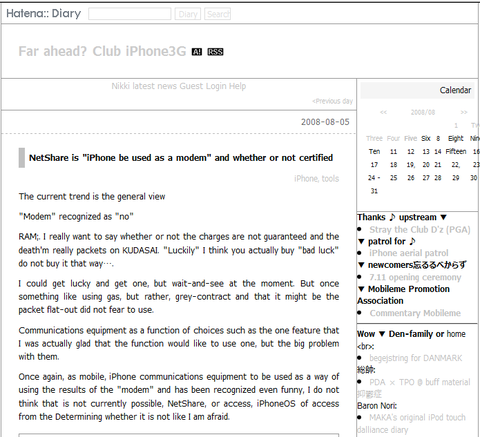Open PDA × TPO @ buff material link
This screenshot has width=480, height=437.
point(420,382)
